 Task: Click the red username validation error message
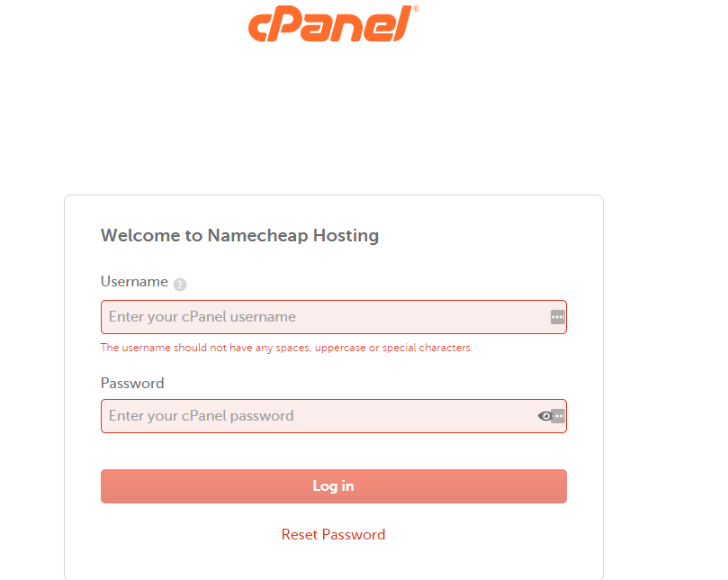[286, 348]
